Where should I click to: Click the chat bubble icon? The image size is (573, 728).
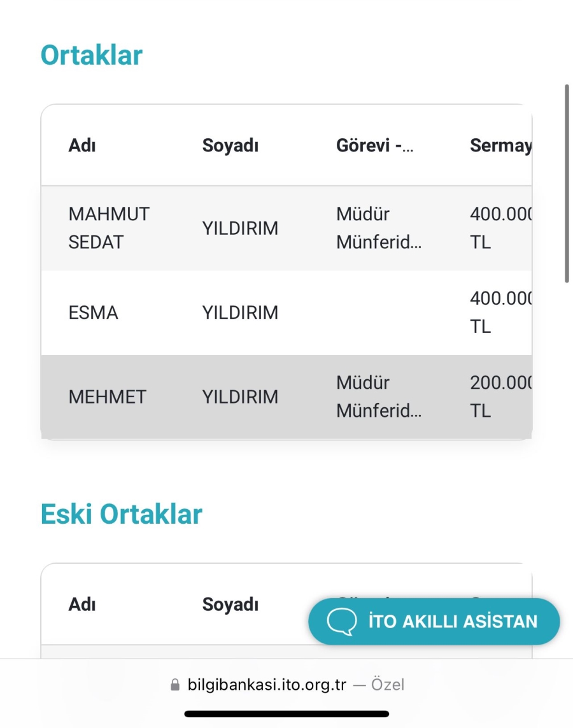342,622
